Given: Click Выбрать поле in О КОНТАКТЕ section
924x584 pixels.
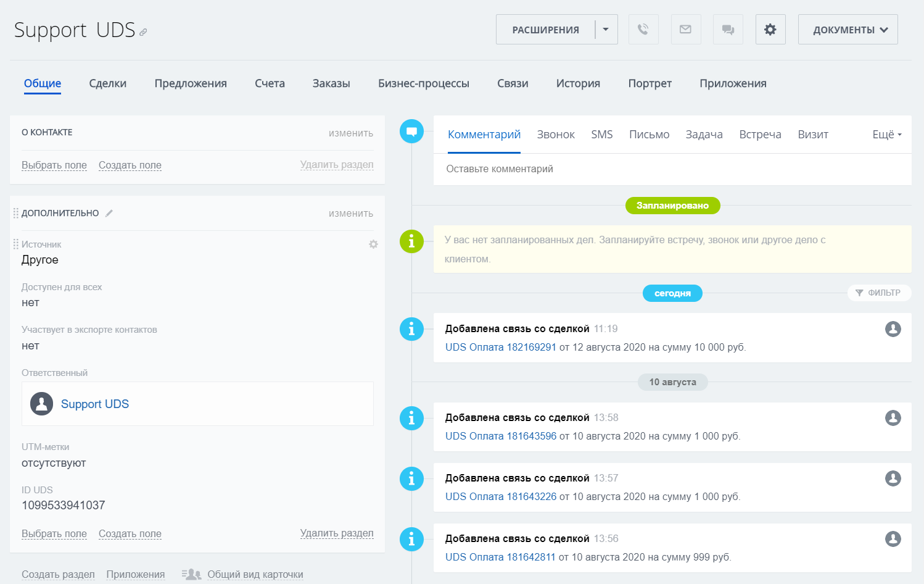Looking at the screenshot, I should [54, 165].
